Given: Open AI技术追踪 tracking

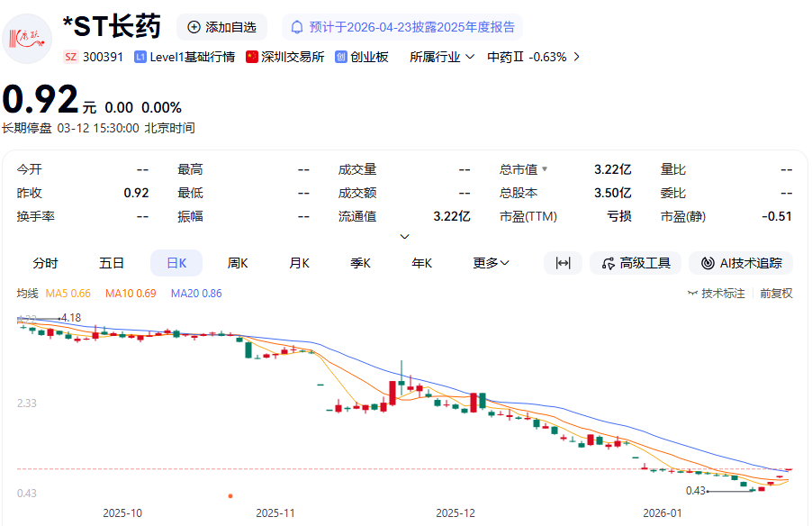Looking at the screenshot, I should (741, 263).
